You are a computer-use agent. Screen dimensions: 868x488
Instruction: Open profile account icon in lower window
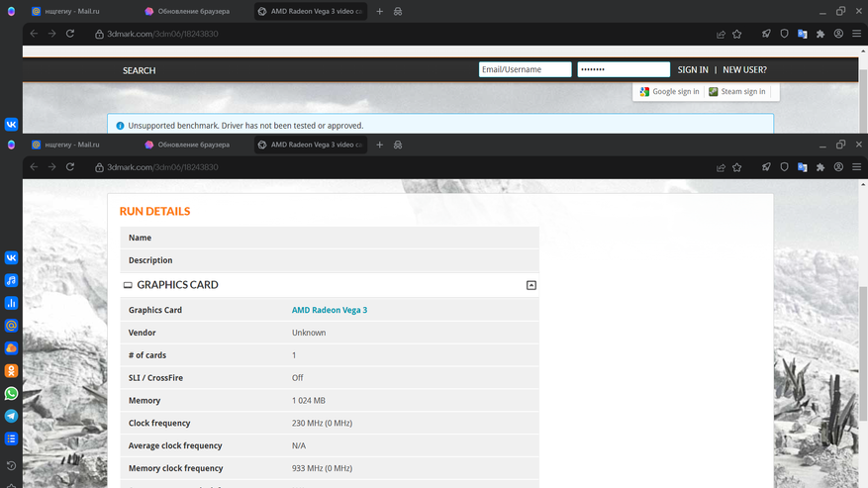[838, 166]
